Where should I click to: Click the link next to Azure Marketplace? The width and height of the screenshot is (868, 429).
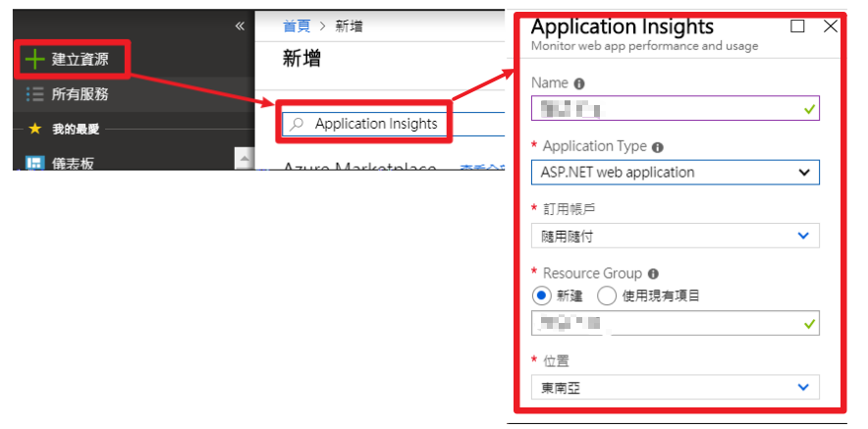click(x=483, y=167)
